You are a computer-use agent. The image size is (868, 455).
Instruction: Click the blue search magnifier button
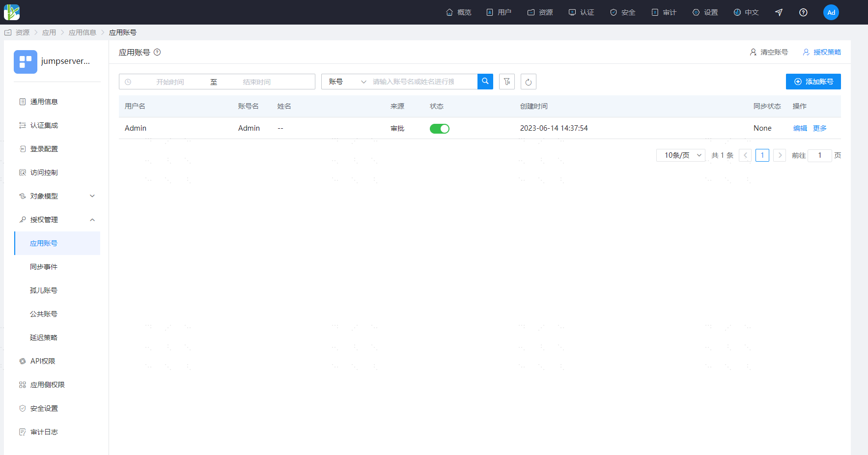point(485,82)
